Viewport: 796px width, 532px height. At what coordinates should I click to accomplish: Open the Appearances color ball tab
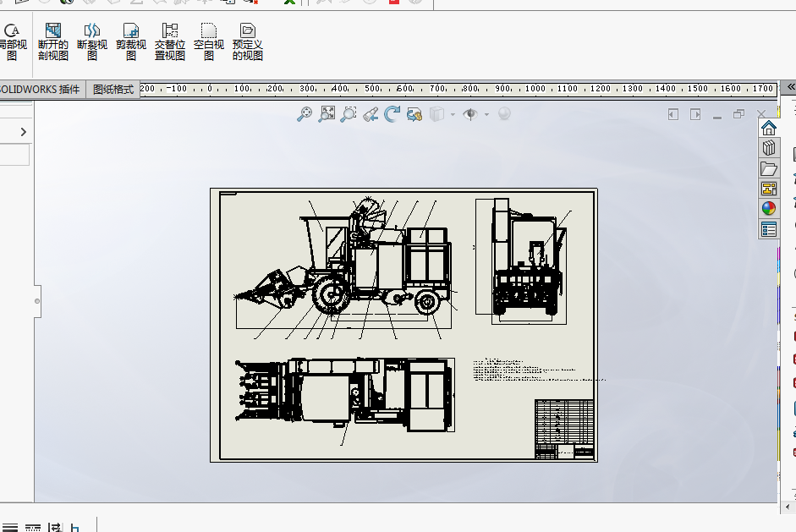[769, 209]
